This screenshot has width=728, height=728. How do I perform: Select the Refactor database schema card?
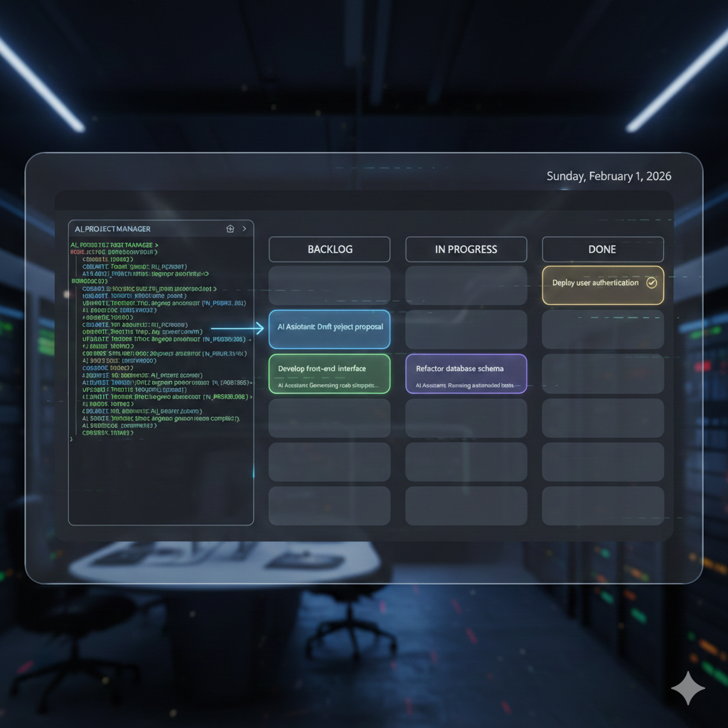466,373
